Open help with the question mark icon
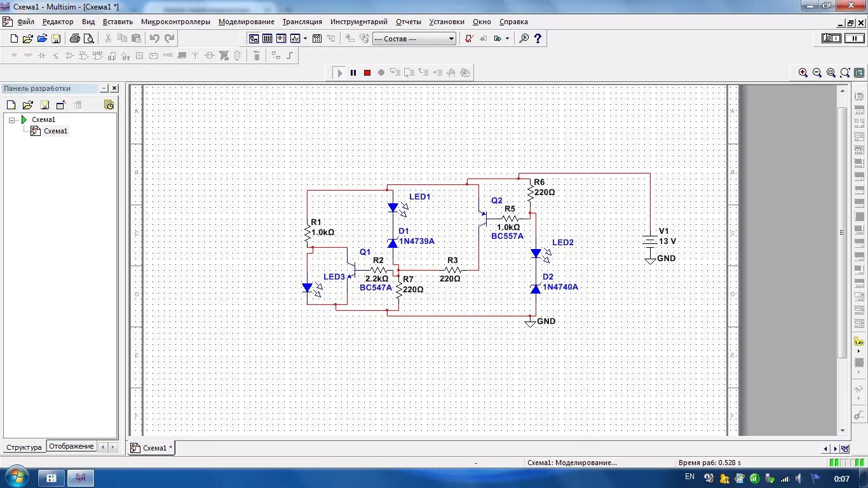This screenshot has width=868, height=488. click(538, 38)
